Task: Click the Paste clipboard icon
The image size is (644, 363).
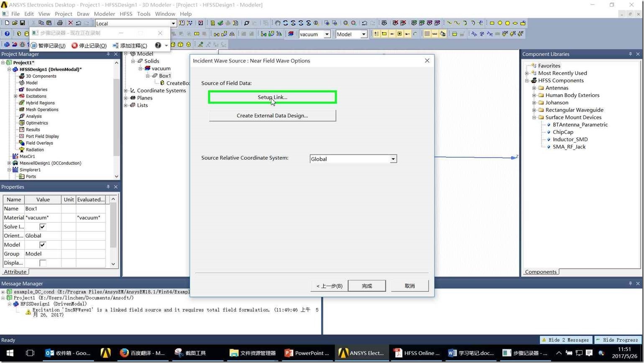Action: tap(49, 23)
